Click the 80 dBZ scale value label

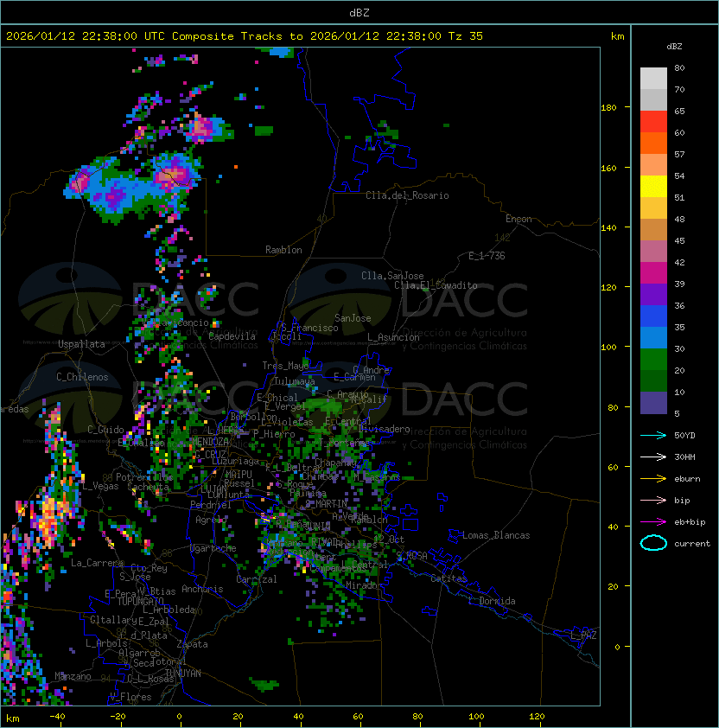679,67
